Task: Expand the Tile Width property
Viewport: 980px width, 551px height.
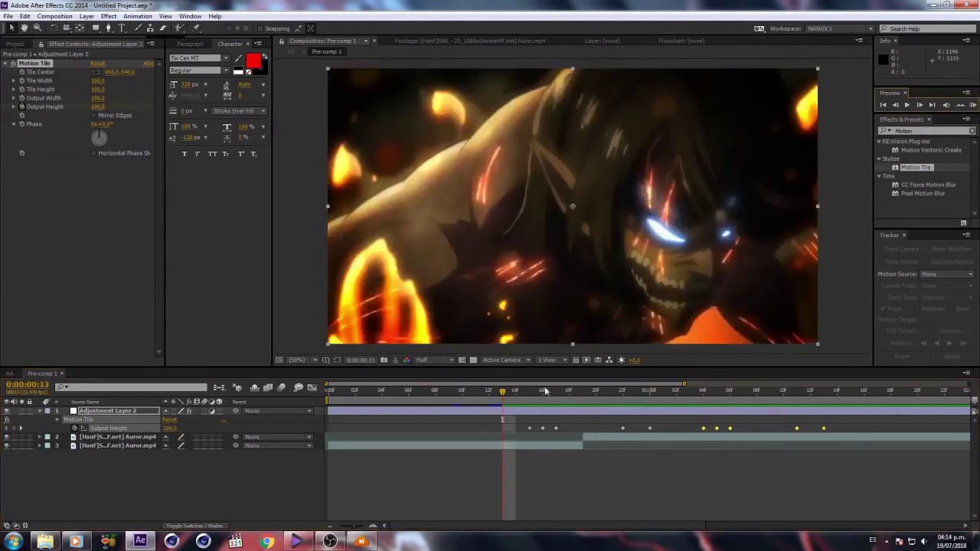Action: pos(14,80)
